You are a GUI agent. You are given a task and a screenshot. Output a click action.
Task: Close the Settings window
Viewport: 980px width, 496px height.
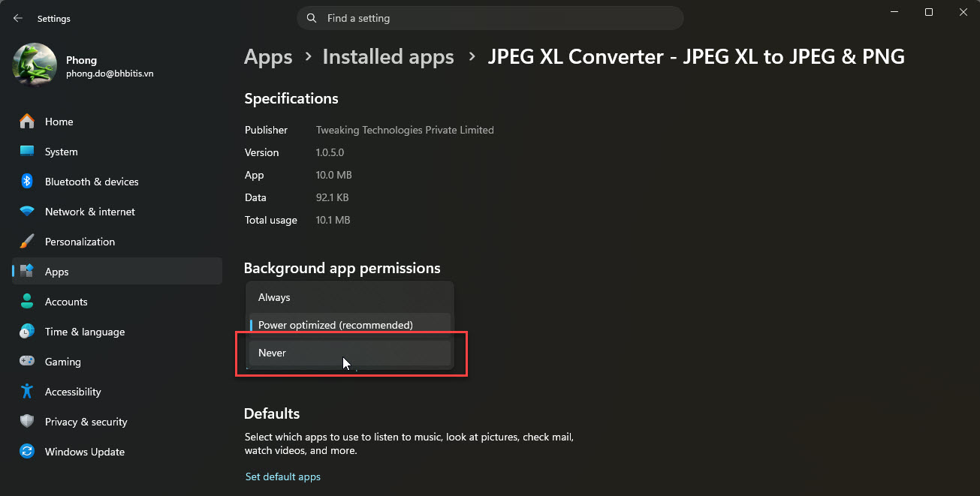(x=963, y=12)
